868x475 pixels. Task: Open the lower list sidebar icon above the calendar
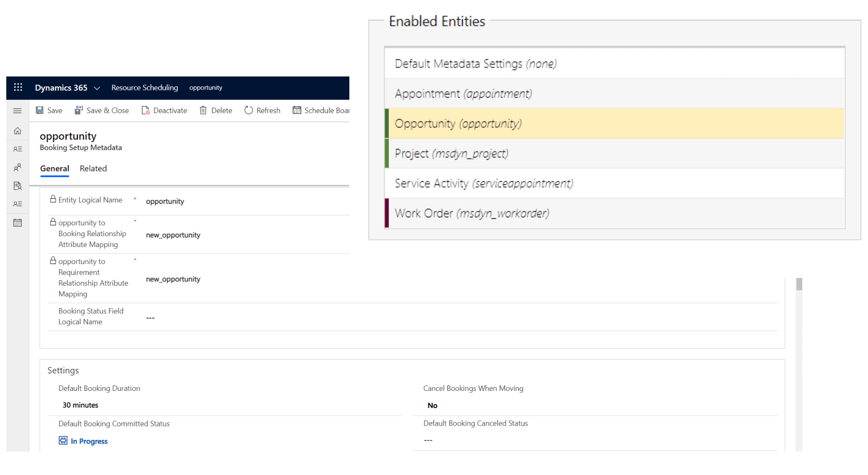pyautogui.click(x=18, y=204)
